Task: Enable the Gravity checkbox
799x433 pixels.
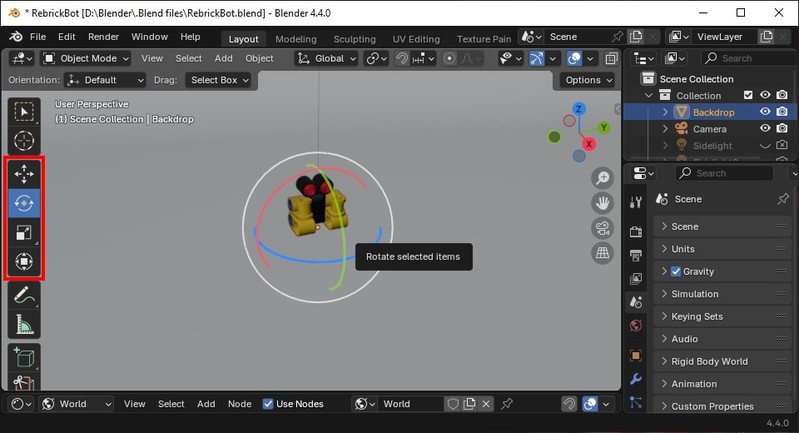Action: [676, 272]
